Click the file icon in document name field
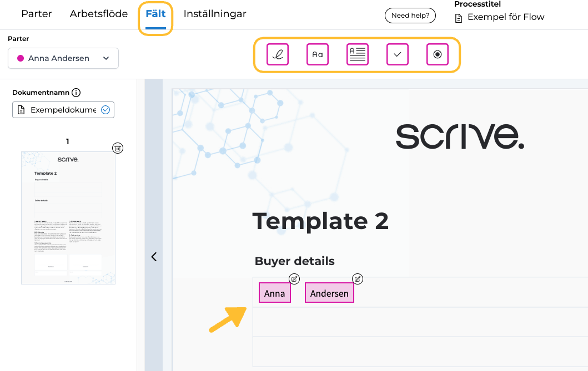This screenshot has height=371, width=588. pyautogui.click(x=21, y=110)
